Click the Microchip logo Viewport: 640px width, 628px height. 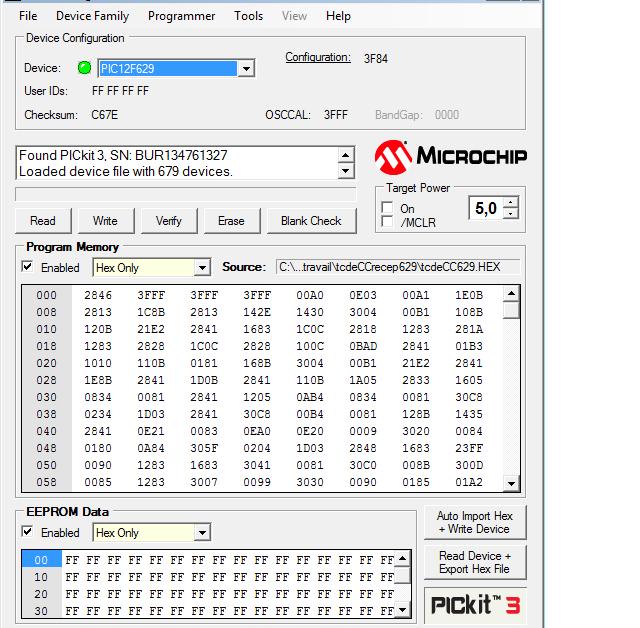pyautogui.click(x=451, y=157)
